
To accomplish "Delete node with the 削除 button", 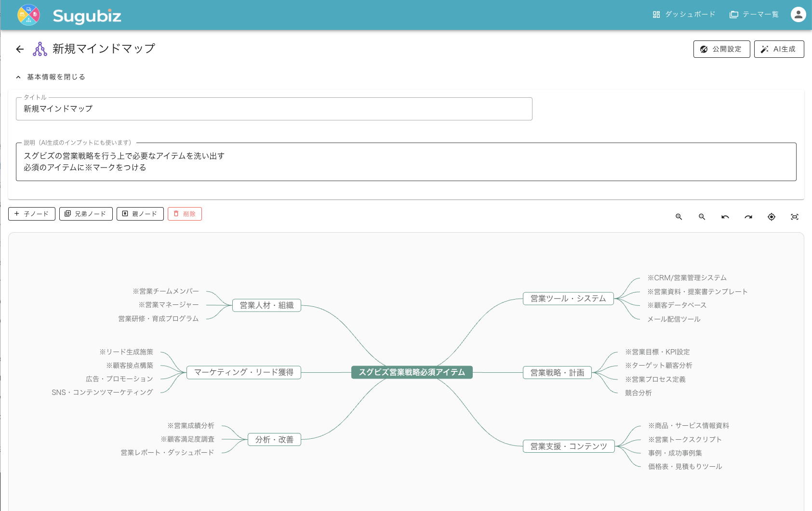I will 185,213.
